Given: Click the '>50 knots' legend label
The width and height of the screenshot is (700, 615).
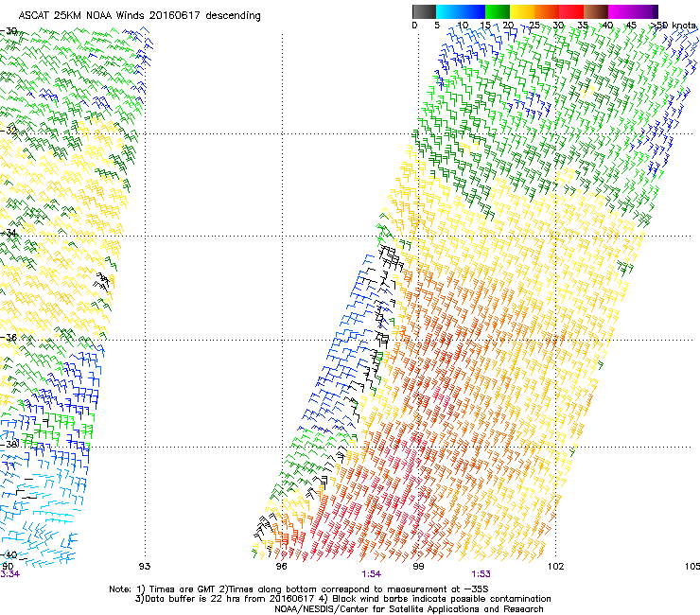Looking at the screenshot, I should [674, 26].
